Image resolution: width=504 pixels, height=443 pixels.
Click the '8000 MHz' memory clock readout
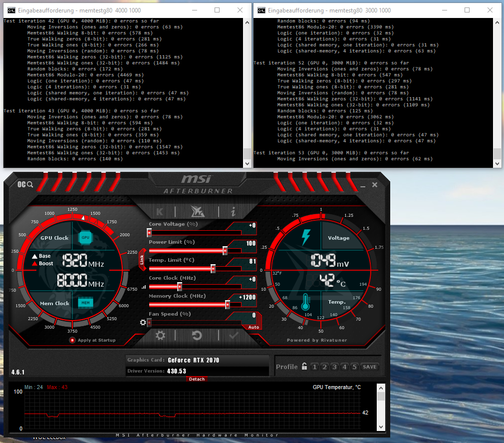coord(81,281)
